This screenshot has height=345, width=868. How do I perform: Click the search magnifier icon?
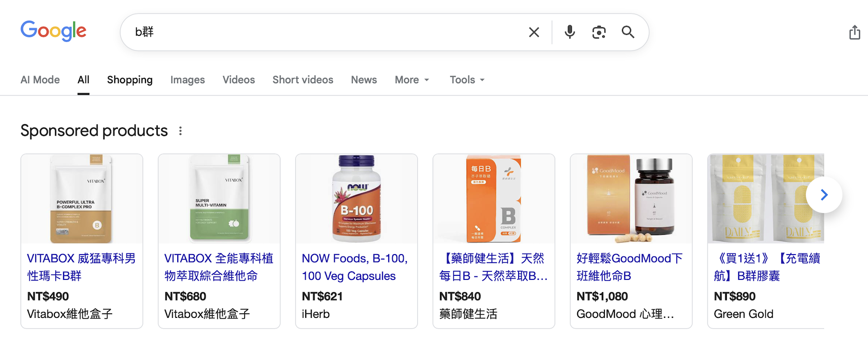628,32
